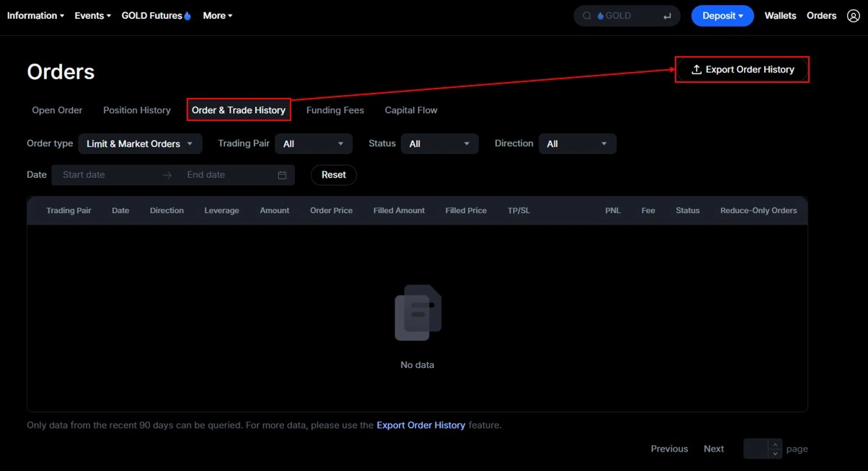Image resolution: width=868 pixels, height=471 pixels.
Task: Click the TP/SL column header
Action: [518, 210]
